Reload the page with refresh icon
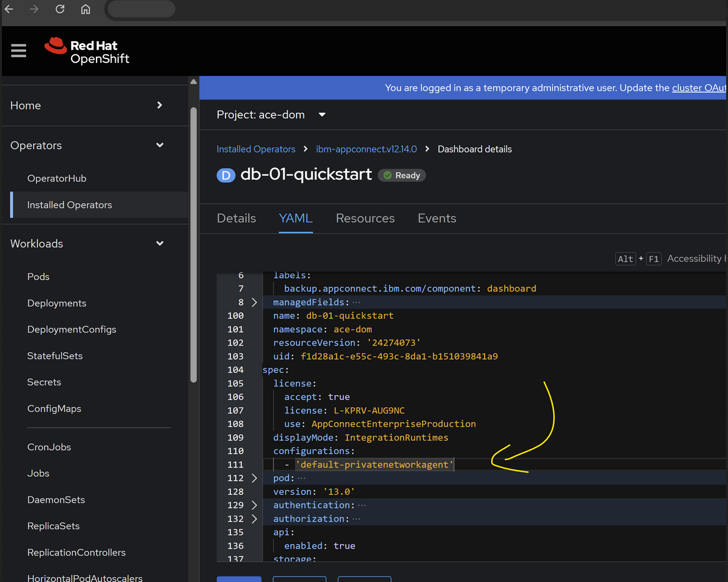The image size is (728, 582). coord(60,9)
